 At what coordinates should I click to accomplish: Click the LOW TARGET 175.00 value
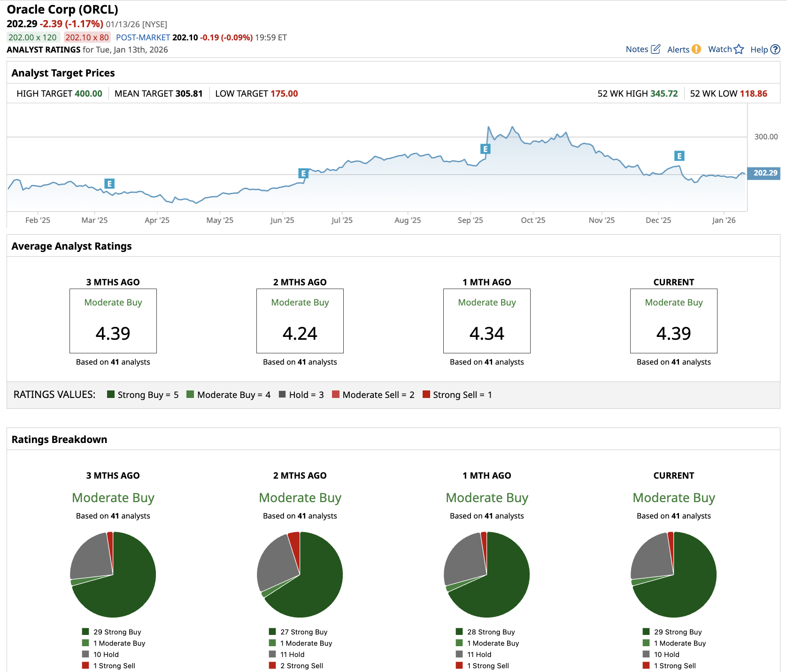284,93
